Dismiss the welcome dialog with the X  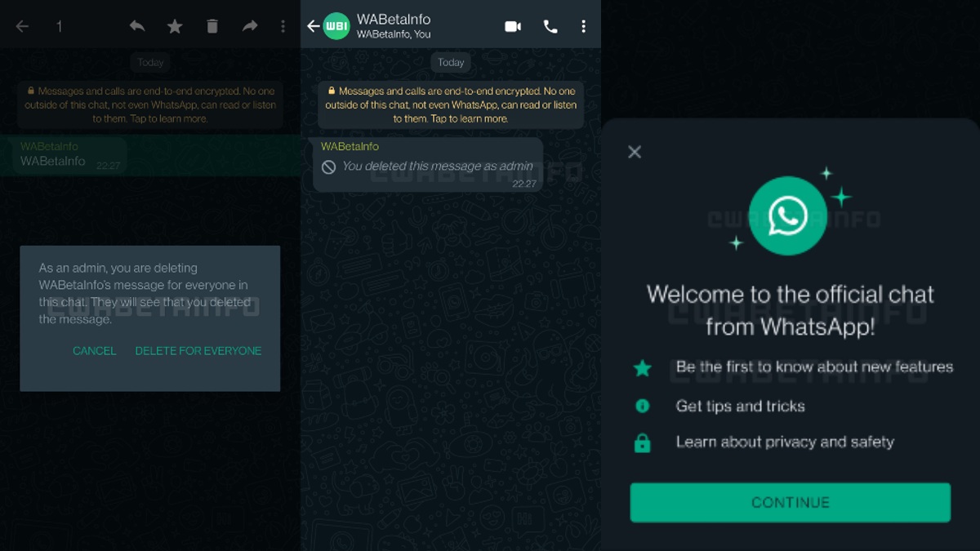tap(635, 151)
